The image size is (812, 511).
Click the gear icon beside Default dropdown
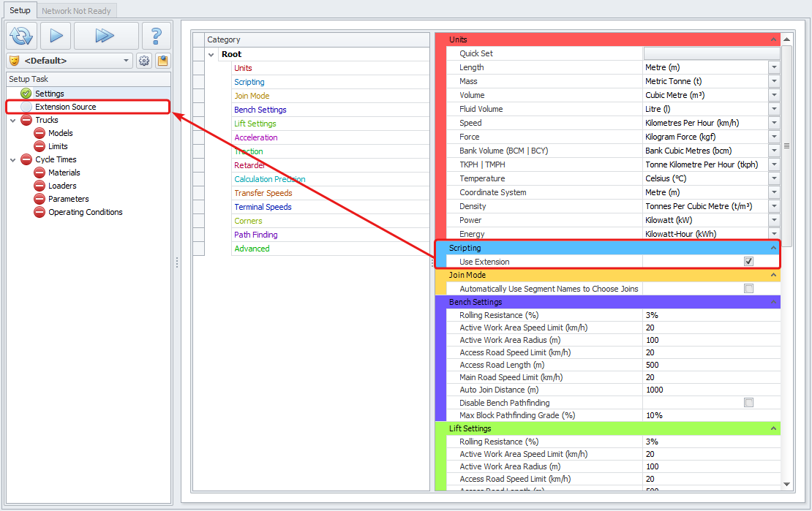coord(144,61)
